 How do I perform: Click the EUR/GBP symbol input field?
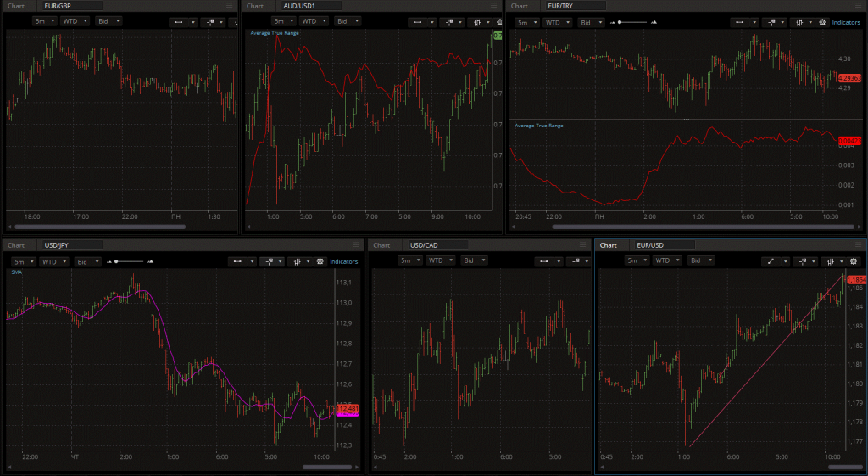pyautogui.click(x=73, y=6)
